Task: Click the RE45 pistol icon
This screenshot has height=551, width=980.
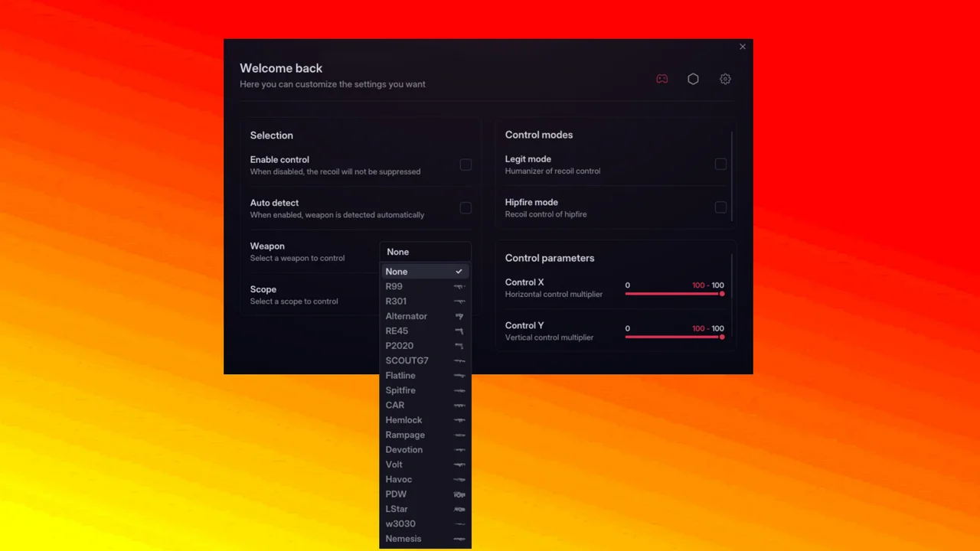Action: pos(459,331)
